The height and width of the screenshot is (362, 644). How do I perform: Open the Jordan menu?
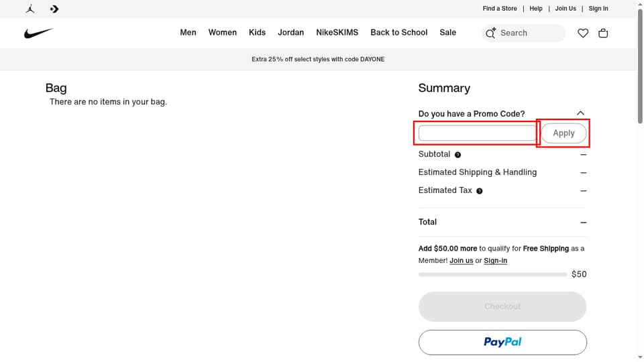(290, 32)
